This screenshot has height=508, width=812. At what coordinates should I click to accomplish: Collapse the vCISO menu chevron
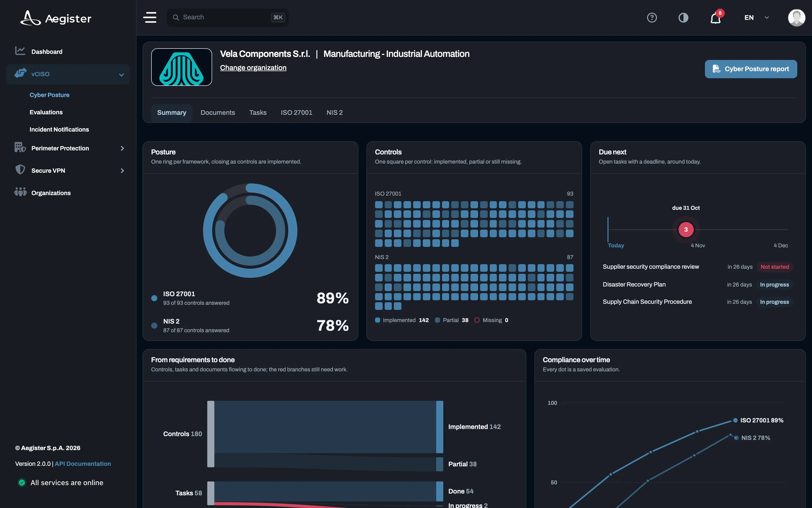[122, 75]
